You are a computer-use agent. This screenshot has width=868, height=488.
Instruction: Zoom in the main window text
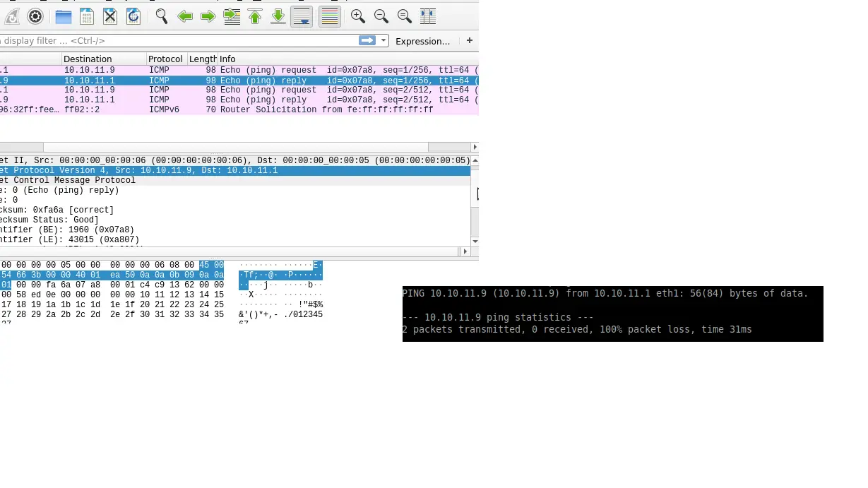[358, 16]
